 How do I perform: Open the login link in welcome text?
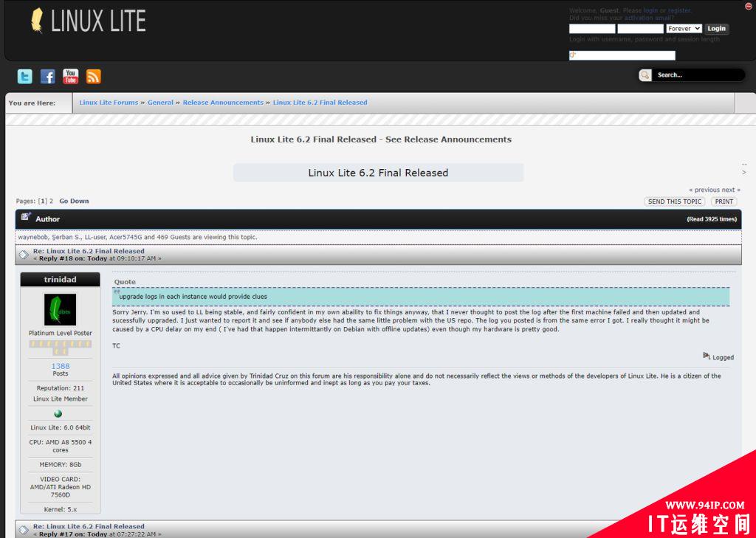click(650, 10)
